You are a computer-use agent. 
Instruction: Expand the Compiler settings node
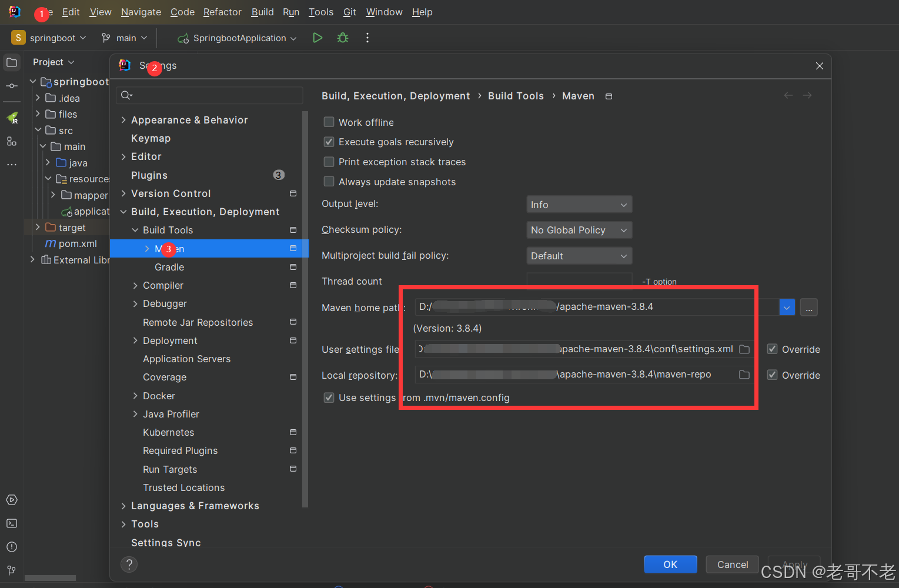pos(135,285)
